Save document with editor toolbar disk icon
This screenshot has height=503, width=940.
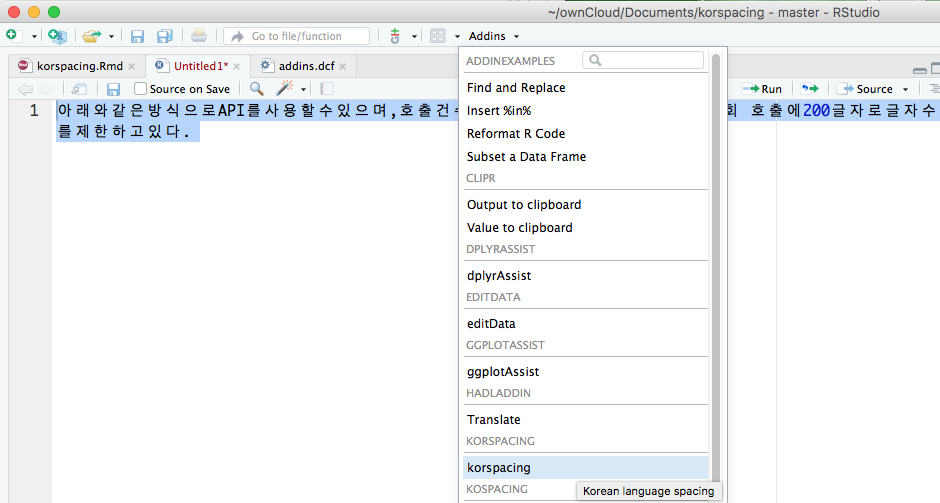(x=113, y=89)
